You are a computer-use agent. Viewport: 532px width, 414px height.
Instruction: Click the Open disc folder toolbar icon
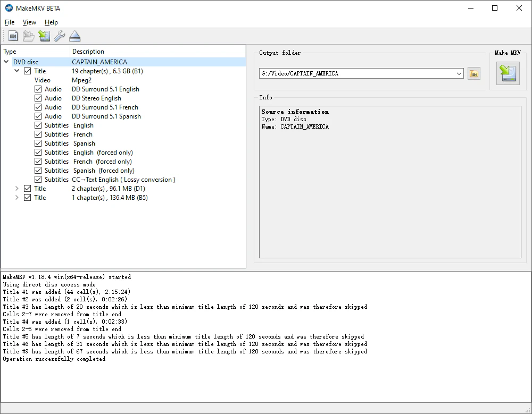pyautogui.click(x=29, y=36)
